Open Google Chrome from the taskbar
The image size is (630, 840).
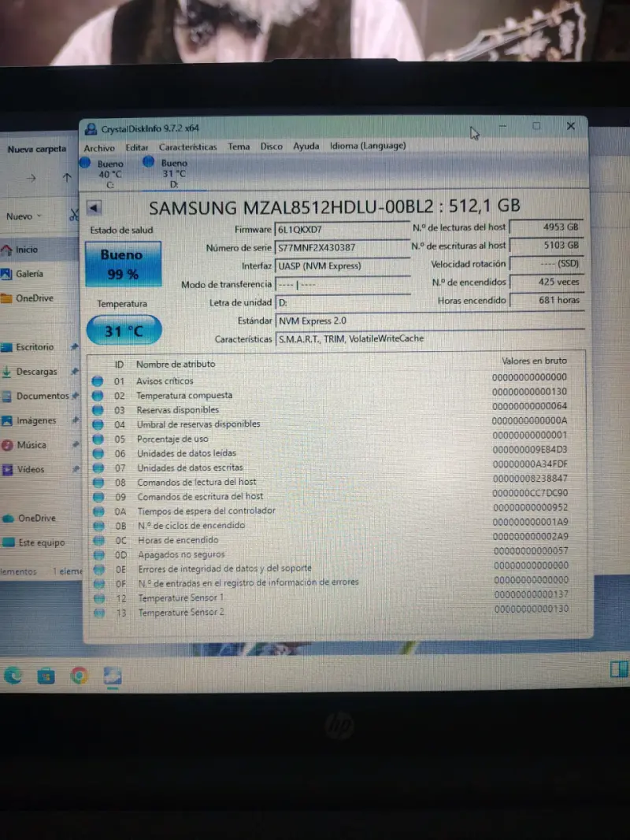pos(79,676)
